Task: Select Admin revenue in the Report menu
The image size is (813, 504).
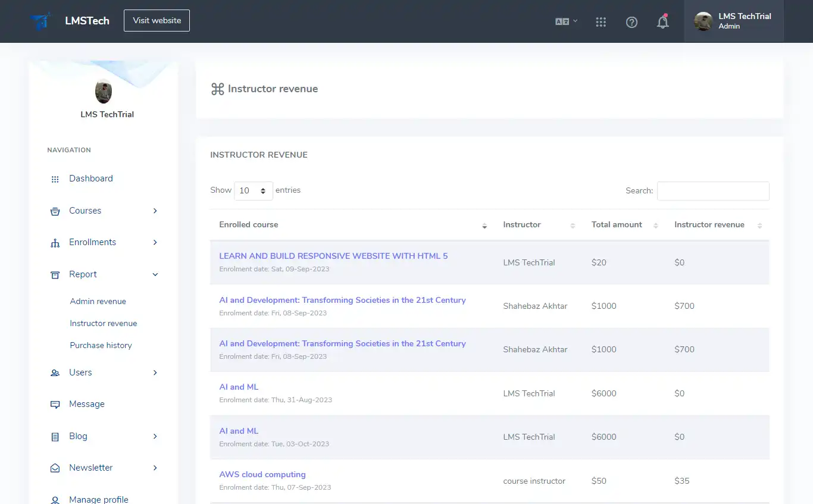Action: (97, 301)
